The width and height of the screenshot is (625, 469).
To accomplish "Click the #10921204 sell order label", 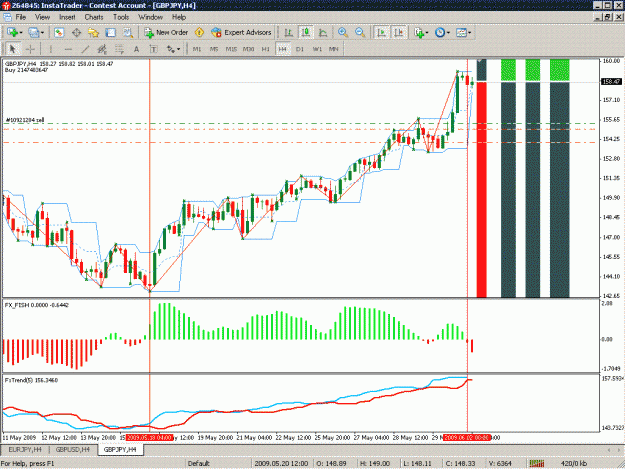I will click(25, 120).
